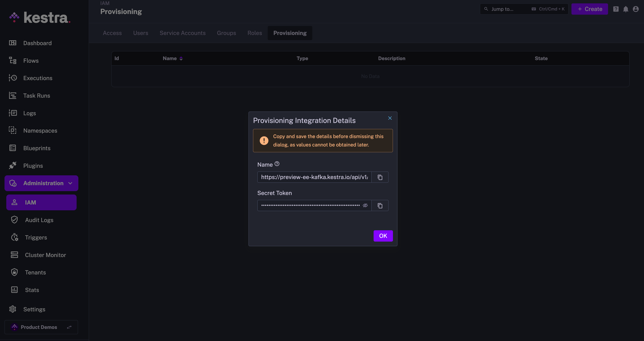Copy the Secret Token value
This screenshot has width=644, height=341.
(380, 206)
